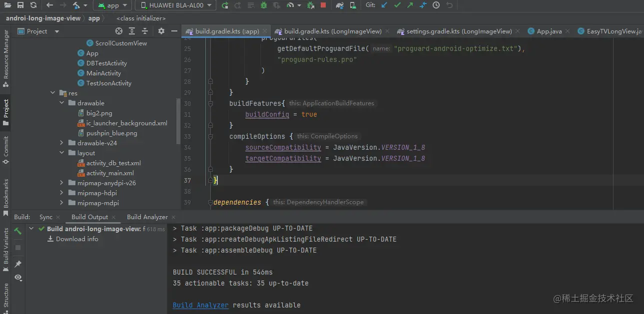The height and width of the screenshot is (314, 644).
Task: Attach debugger to Android process
Action: click(x=310, y=5)
